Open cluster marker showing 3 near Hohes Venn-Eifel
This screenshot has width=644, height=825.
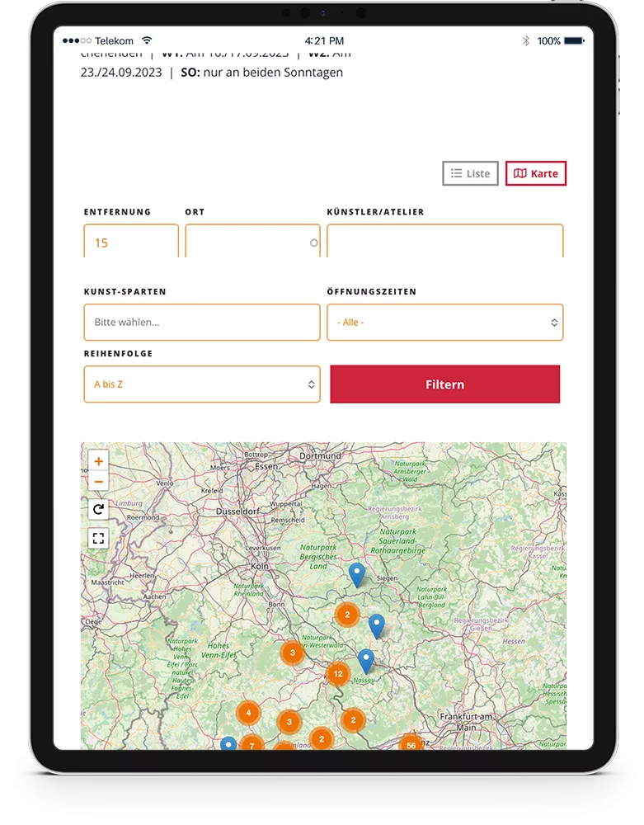click(x=292, y=653)
